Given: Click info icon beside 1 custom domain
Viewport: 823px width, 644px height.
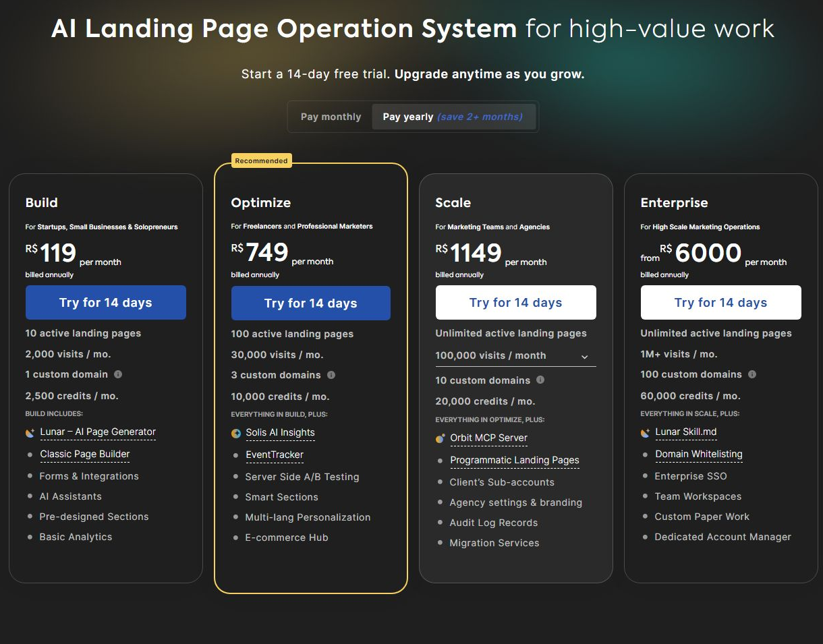Looking at the screenshot, I should (x=118, y=374).
